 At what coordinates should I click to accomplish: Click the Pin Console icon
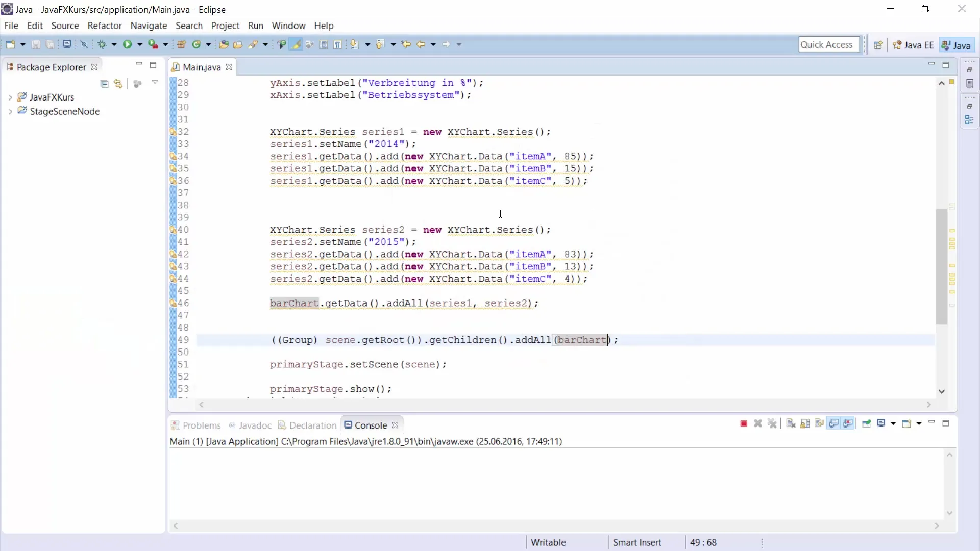[x=867, y=423]
